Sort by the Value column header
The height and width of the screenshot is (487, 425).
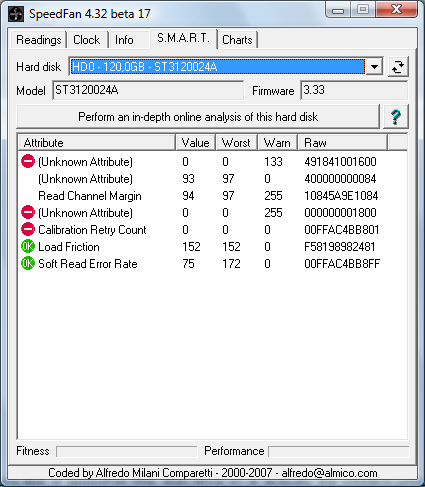195,143
